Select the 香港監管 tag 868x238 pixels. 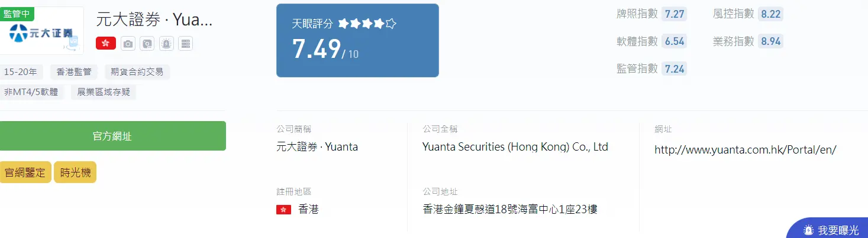point(74,72)
